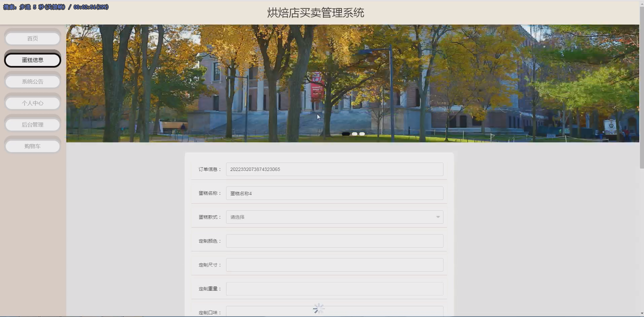Screen dimensions: 644x317
Task: Open the 系统公告 menu item
Action: [x=33, y=82]
